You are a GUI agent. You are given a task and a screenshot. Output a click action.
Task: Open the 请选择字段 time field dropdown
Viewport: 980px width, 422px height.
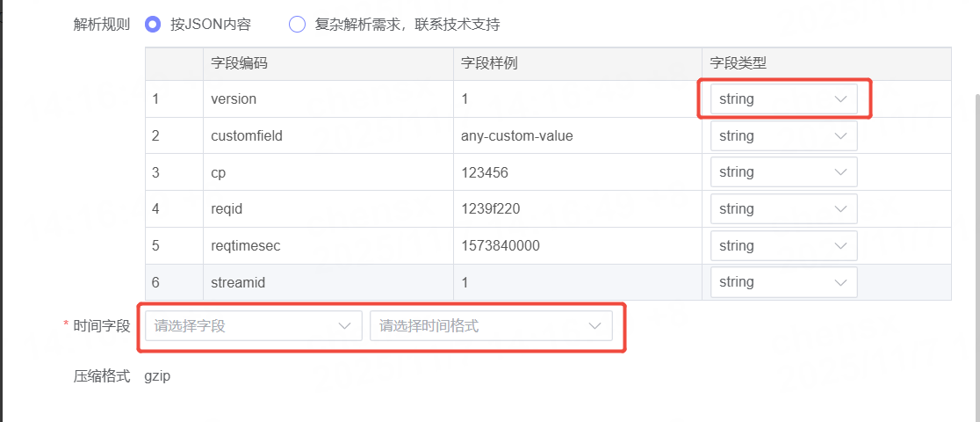click(x=253, y=326)
